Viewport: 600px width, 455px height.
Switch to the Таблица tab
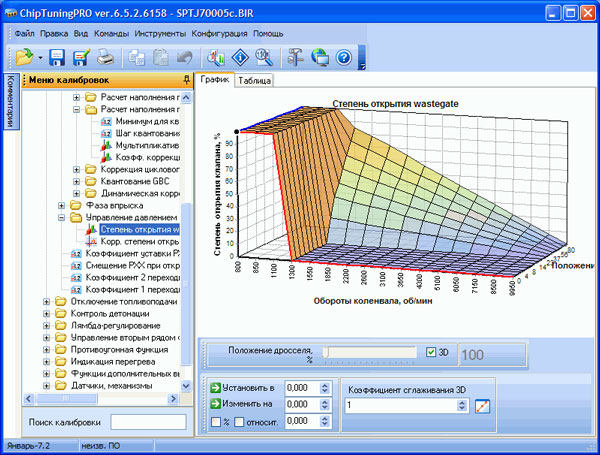pyautogui.click(x=255, y=81)
